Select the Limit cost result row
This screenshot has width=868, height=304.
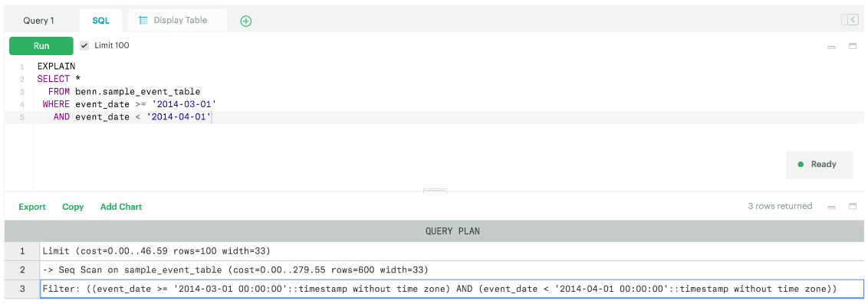point(452,251)
